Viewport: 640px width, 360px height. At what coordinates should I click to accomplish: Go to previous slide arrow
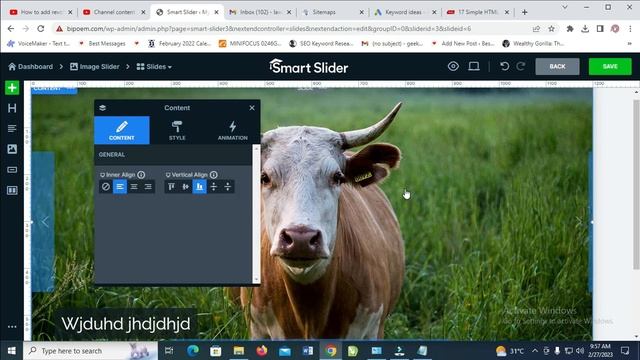pos(45,222)
